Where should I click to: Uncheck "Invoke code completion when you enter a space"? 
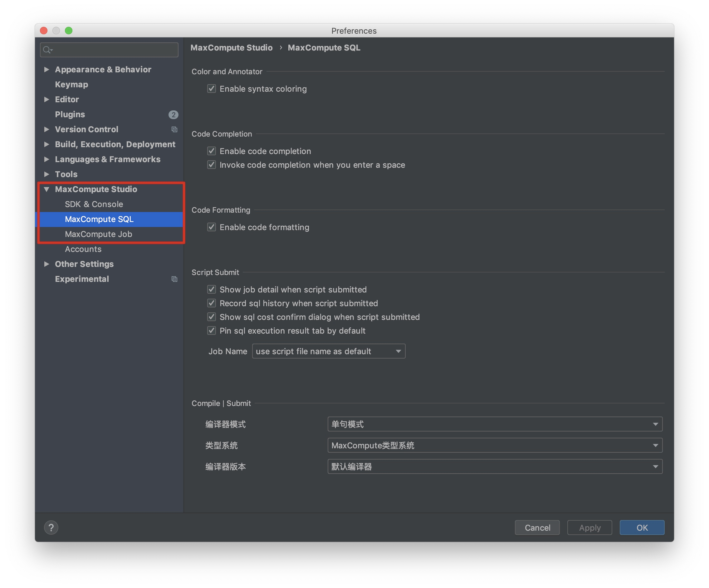[211, 165]
